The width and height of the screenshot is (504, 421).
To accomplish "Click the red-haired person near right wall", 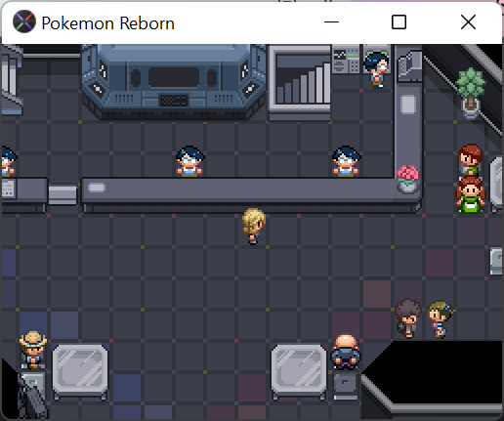I will tap(470, 159).
